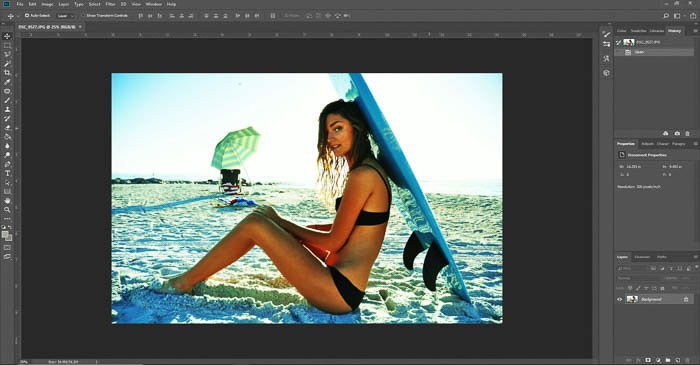The image size is (700, 365).
Task: Toggle the layer filter on/off switch
Action: (x=696, y=267)
